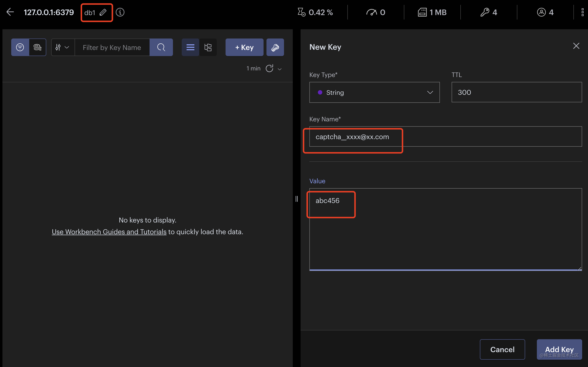This screenshot has height=367, width=588.
Task: Click the connected clients count icon
Action: (x=541, y=12)
